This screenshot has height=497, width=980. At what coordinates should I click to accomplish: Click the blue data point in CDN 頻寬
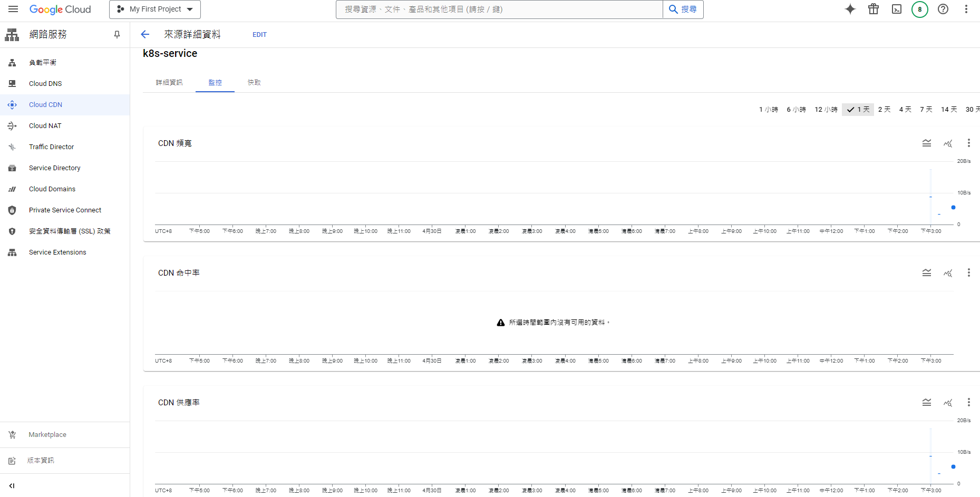[x=953, y=208]
